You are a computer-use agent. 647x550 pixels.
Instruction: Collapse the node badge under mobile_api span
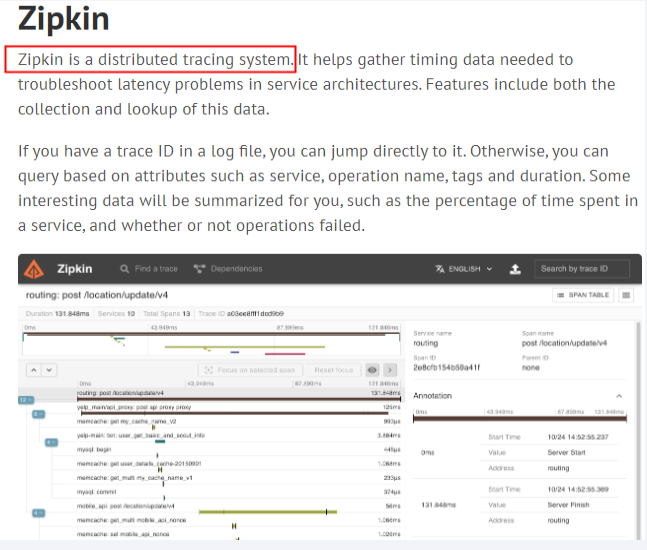pos(38,513)
